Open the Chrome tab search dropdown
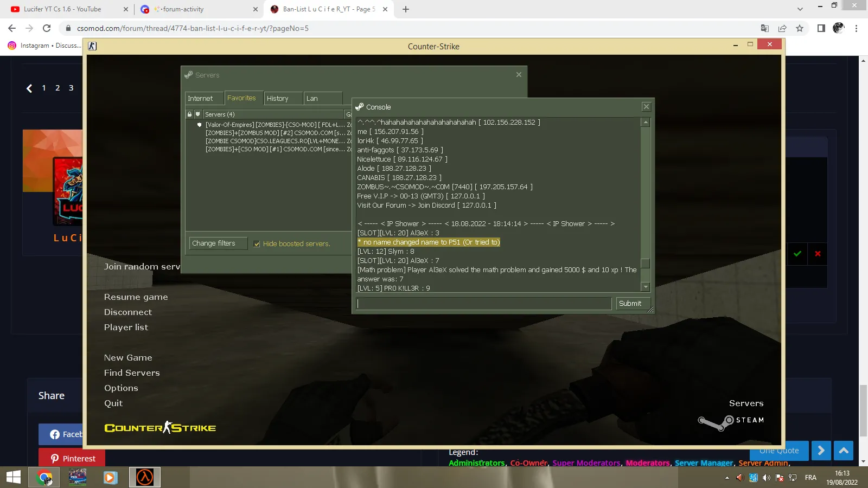 click(x=800, y=9)
